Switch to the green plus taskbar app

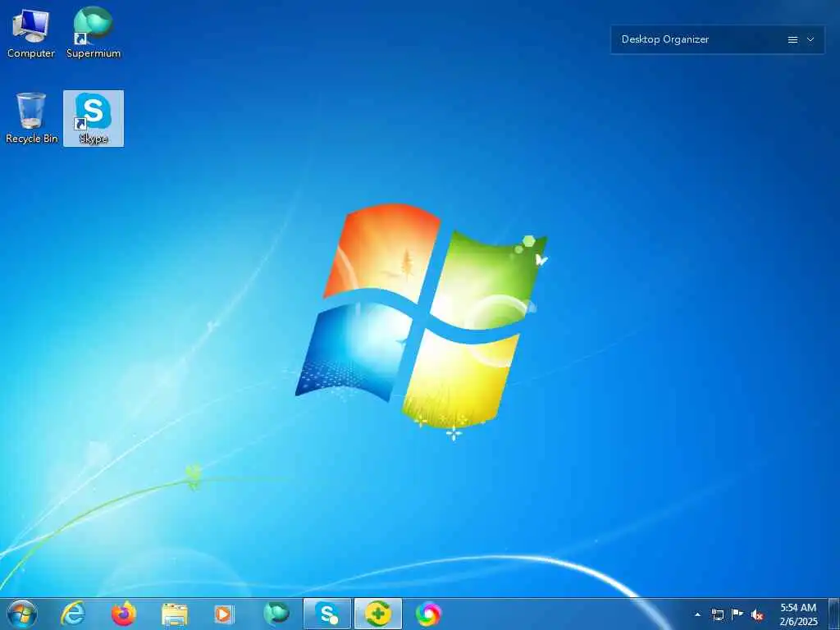coord(377,614)
